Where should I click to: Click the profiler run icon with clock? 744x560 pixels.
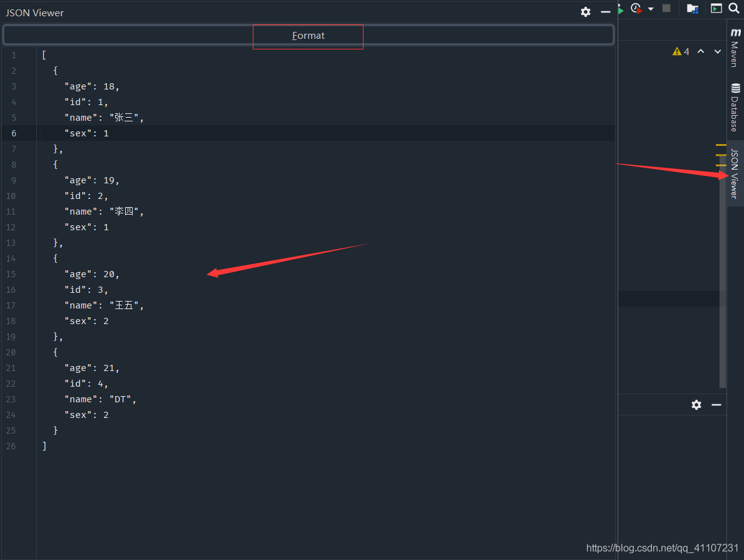pyautogui.click(x=636, y=9)
